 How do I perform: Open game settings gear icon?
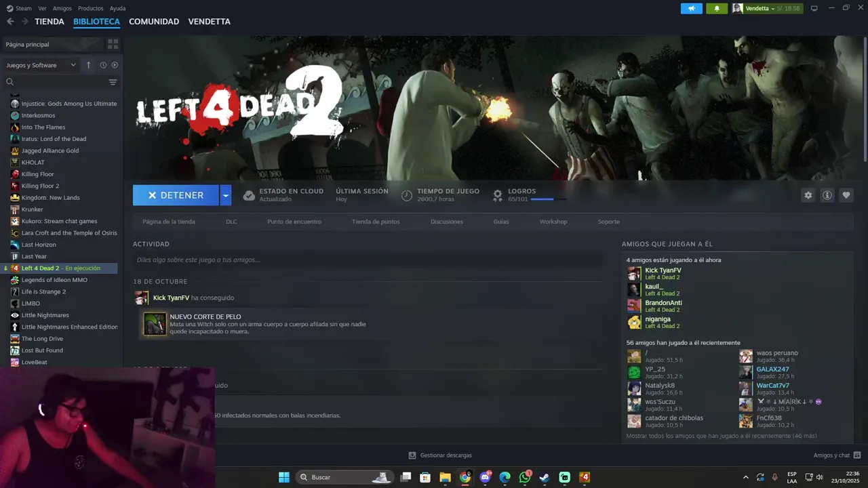pyautogui.click(x=808, y=195)
